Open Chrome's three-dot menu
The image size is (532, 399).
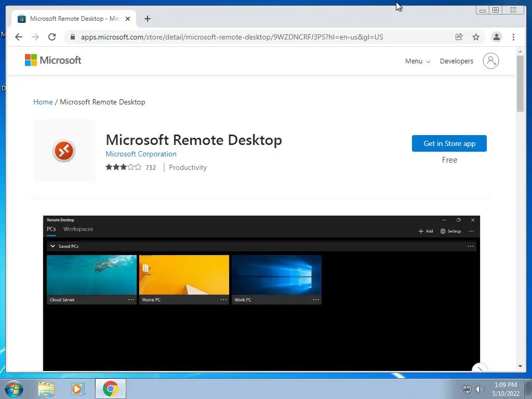click(x=514, y=37)
